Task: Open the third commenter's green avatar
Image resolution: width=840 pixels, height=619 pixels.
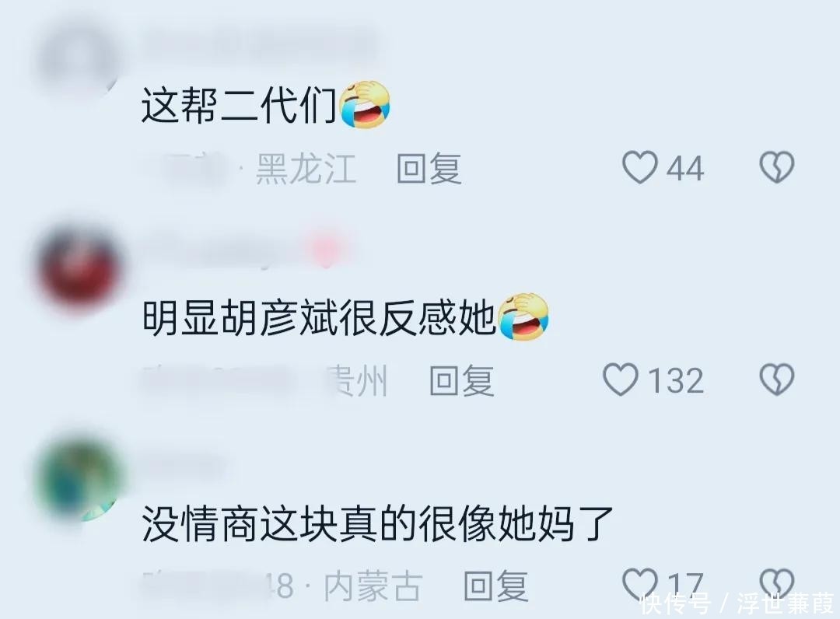Action: pos(79,478)
